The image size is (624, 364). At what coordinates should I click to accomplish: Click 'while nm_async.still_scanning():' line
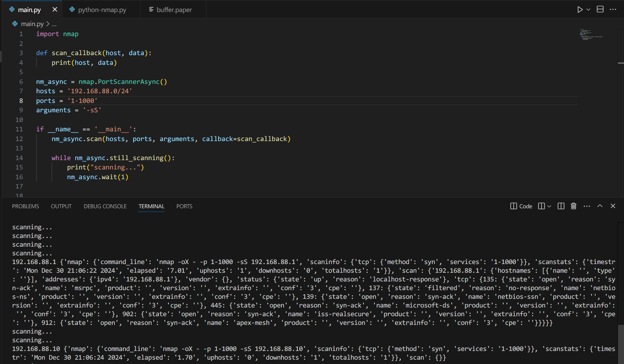(x=113, y=158)
